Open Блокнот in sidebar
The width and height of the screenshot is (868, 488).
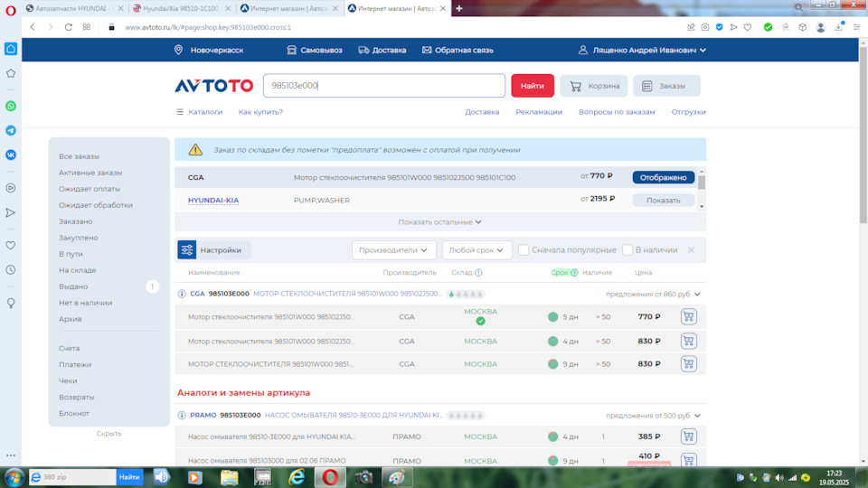(73, 413)
